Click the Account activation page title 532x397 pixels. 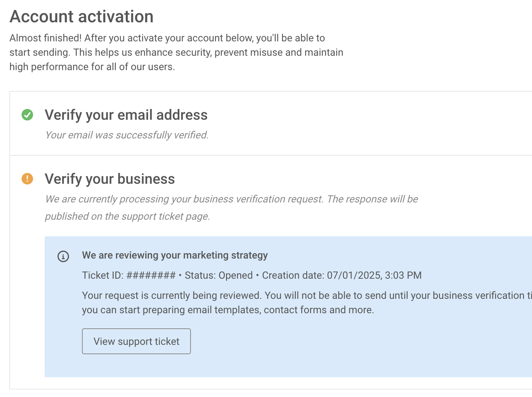click(82, 17)
